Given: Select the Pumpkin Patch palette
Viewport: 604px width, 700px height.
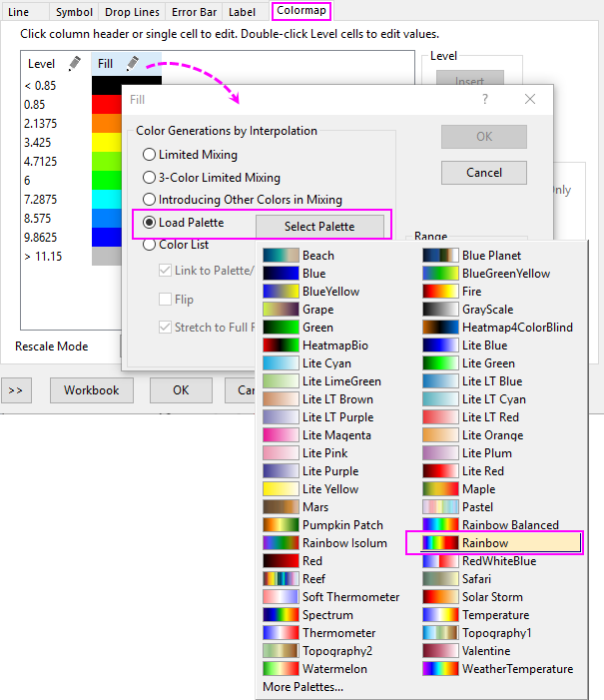Looking at the screenshot, I should click(x=323, y=525).
